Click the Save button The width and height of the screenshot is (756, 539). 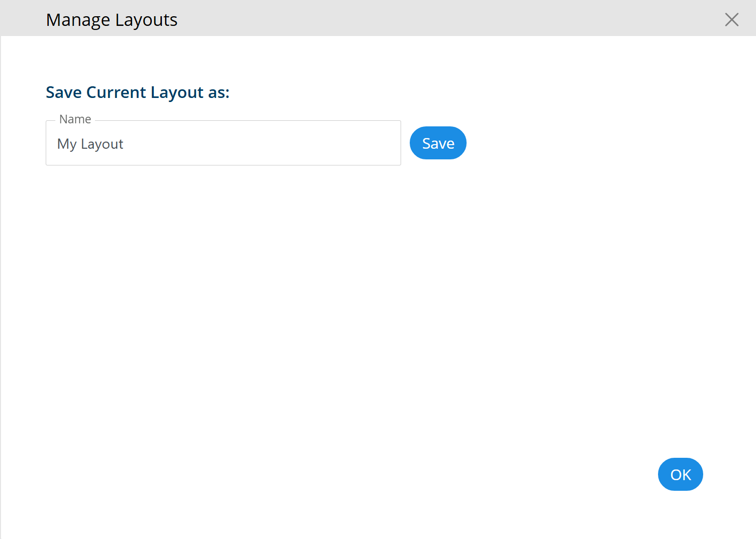438,143
